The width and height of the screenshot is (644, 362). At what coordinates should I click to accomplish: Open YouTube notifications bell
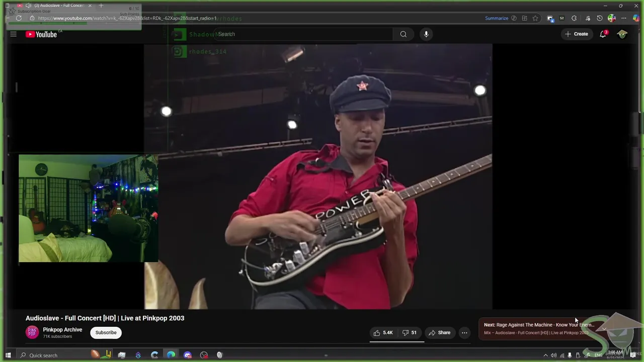click(x=603, y=34)
